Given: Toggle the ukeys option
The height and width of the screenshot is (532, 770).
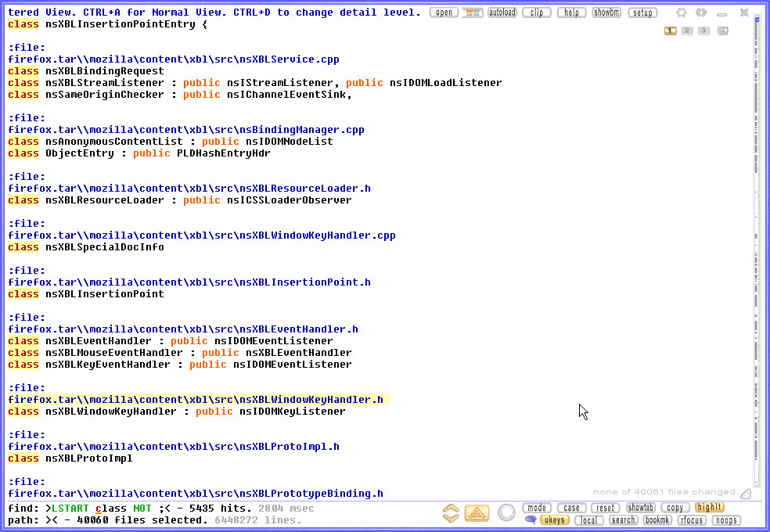Looking at the screenshot, I should click(555, 520).
